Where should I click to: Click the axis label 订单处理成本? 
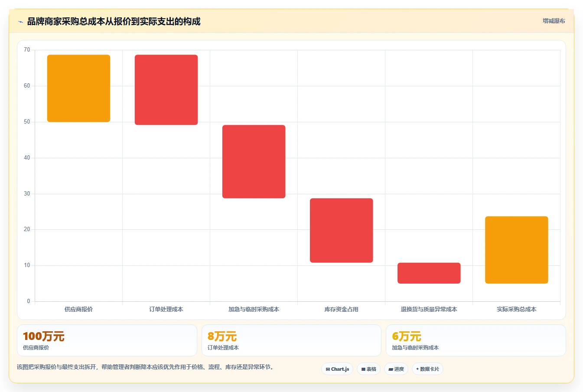coord(166,309)
